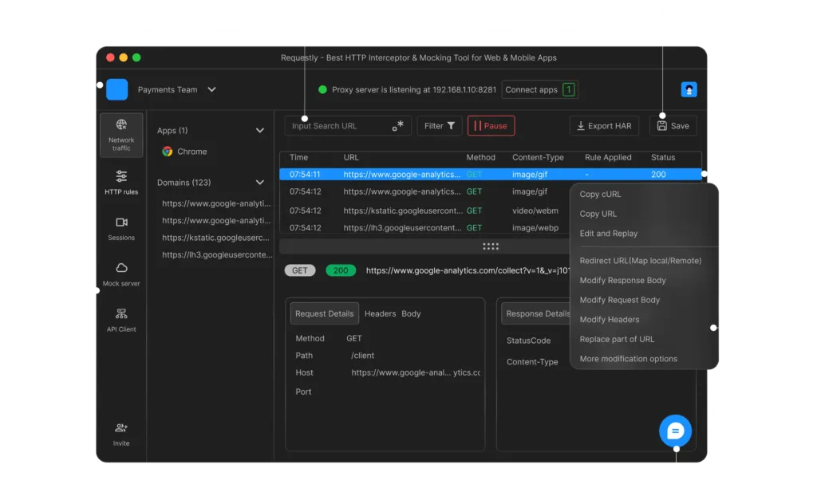This screenshot has height=504, width=817.
Task: Click the Save button
Action: 673,126
